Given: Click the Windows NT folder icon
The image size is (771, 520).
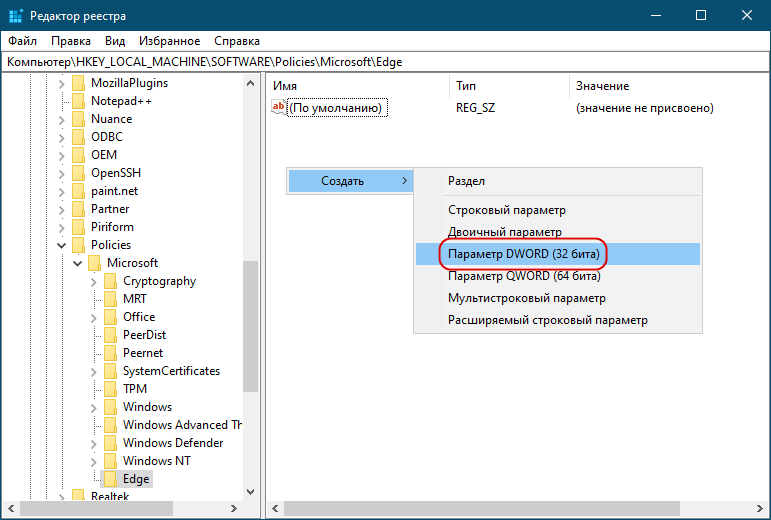Looking at the screenshot, I should click(111, 461).
